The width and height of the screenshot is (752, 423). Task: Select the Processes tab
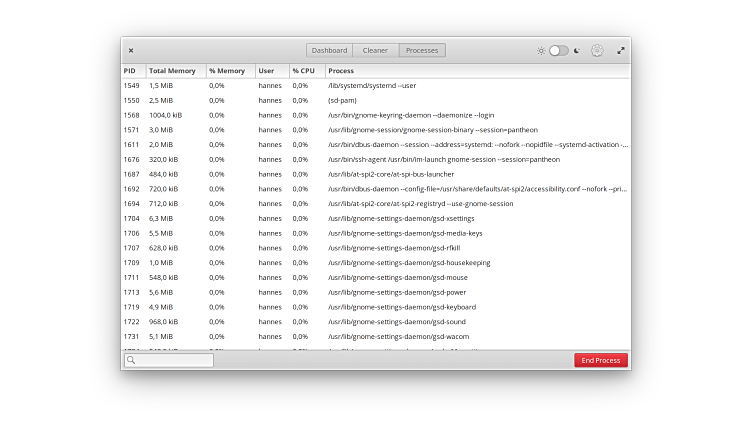point(422,50)
